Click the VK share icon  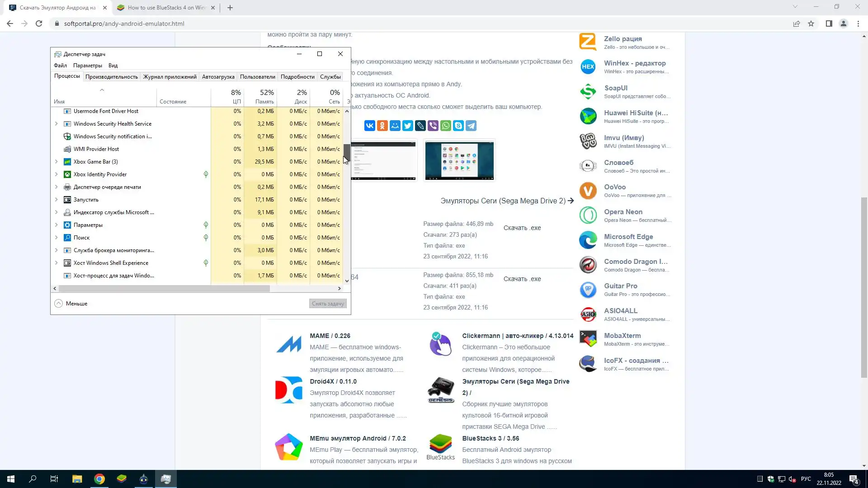click(x=369, y=126)
